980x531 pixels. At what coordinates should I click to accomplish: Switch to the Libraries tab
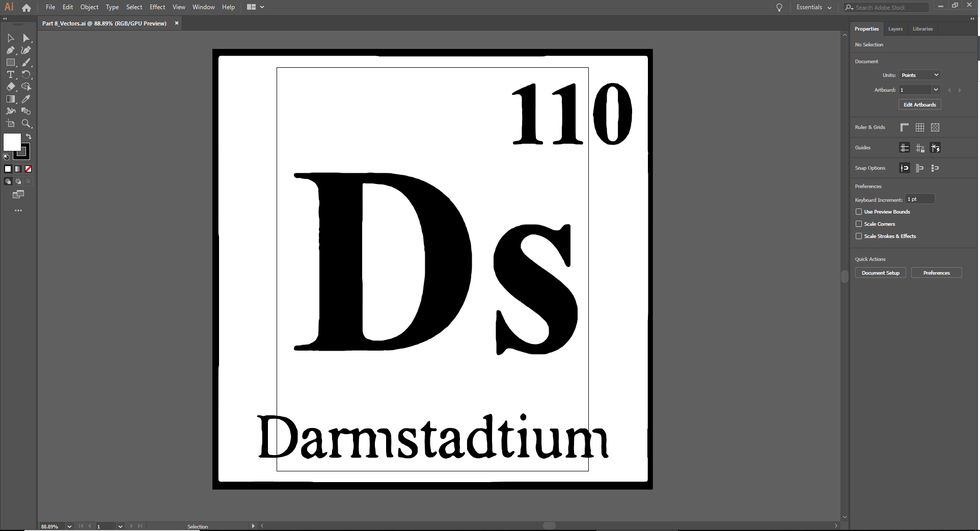pos(922,29)
